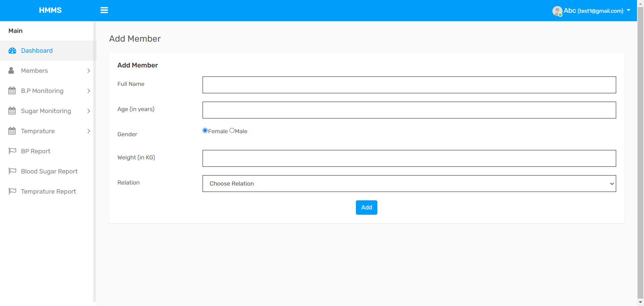Click the BP Report flag icon

(12, 151)
